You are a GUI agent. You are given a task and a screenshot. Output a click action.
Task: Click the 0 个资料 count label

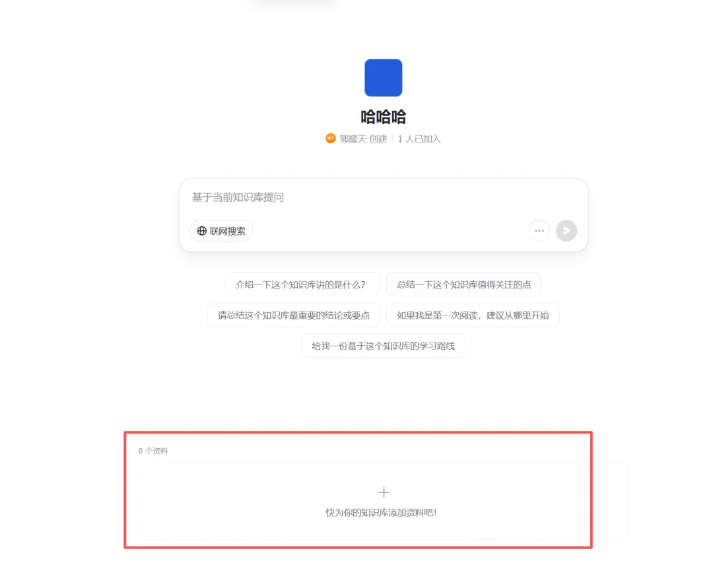pos(153,451)
